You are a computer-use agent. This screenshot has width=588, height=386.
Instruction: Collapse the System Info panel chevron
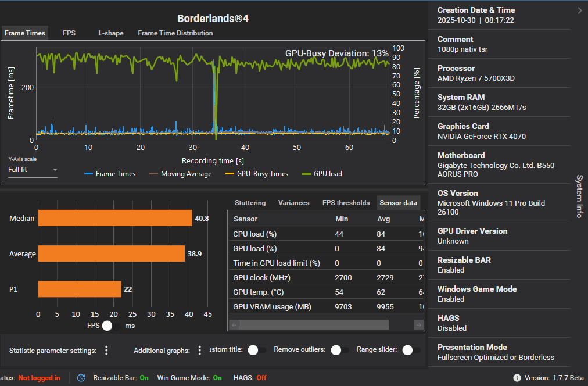(579, 10)
